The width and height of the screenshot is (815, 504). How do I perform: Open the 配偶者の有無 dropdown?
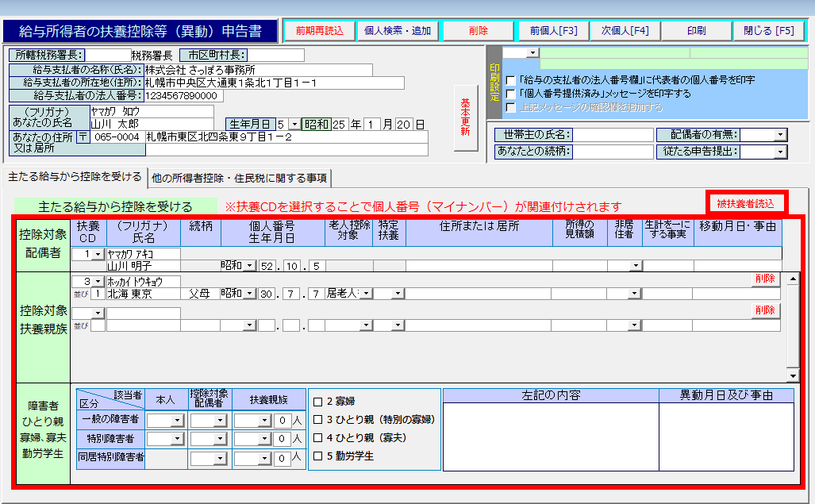(780, 135)
